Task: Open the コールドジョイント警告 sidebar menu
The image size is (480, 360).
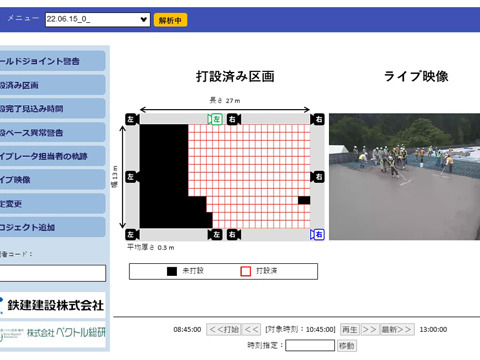Action: click(52, 61)
